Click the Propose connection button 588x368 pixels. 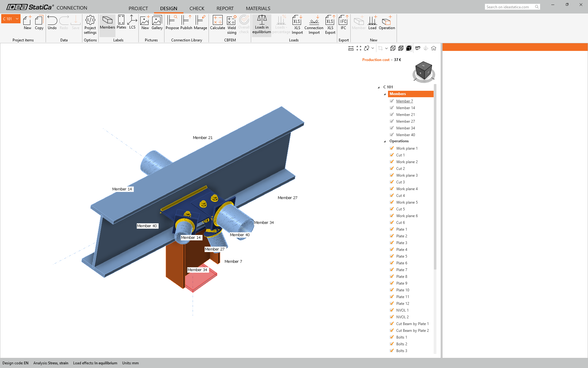[172, 23]
